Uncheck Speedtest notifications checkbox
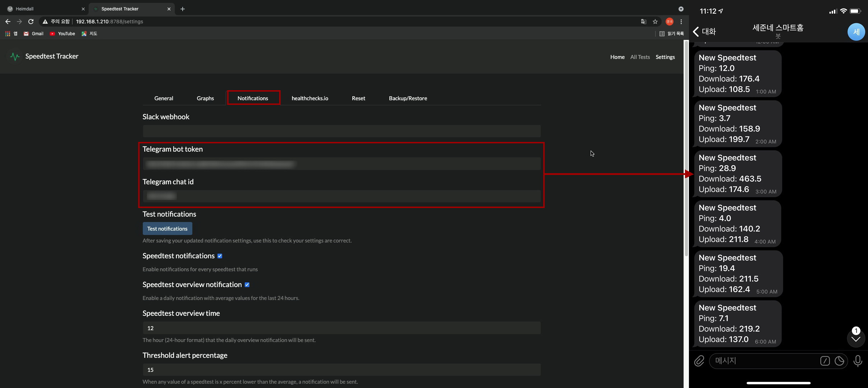The width and height of the screenshot is (868, 388). tap(220, 256)
